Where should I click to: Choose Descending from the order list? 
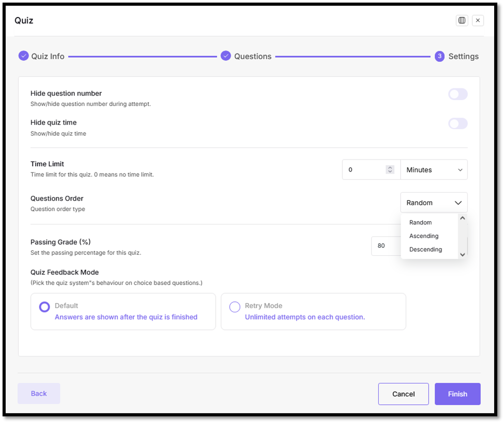(x=426, y=249)
